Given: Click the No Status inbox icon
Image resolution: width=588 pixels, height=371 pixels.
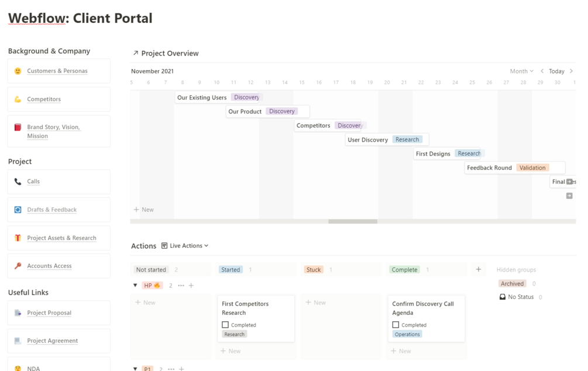Looking at the screenshot, I should coord(503,297).
